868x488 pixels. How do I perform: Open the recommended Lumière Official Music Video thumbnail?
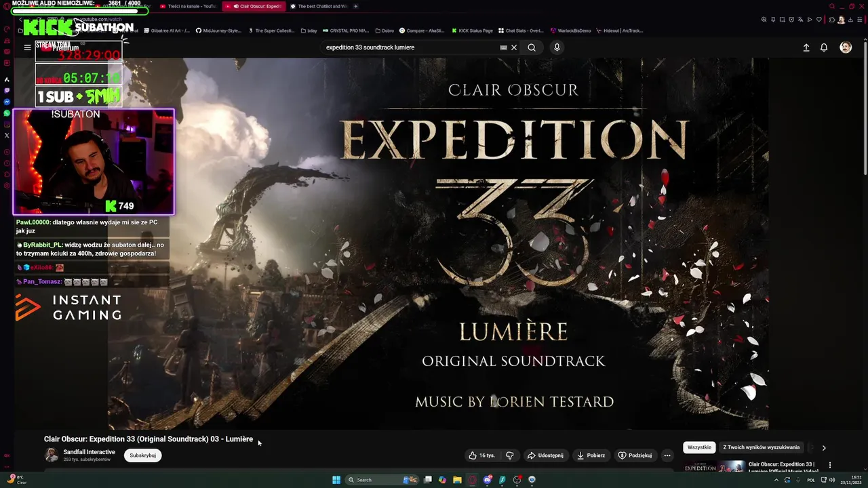[713, 468]
